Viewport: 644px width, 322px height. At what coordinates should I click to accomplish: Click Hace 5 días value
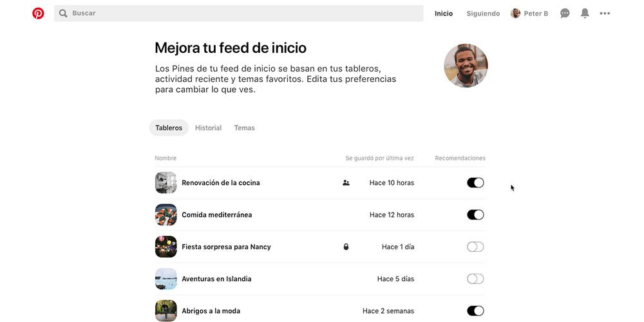pyautogui.click(x=396, y=279)
